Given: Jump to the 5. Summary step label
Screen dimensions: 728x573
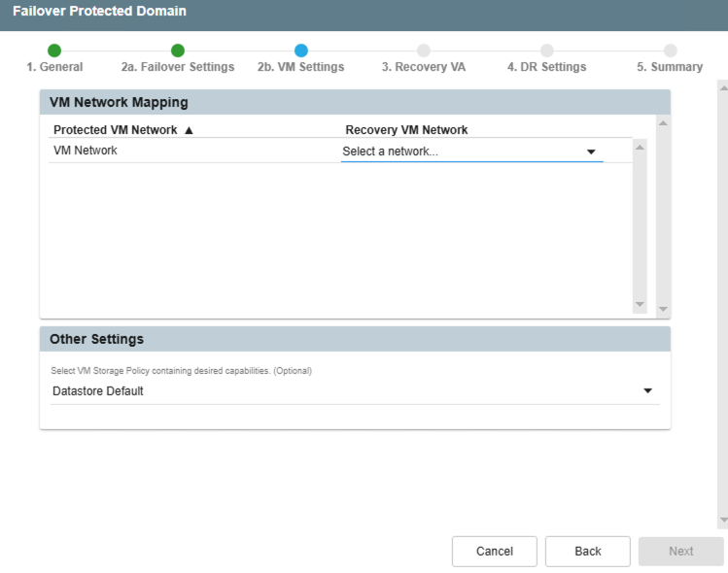Looking at the screenshot, I should tap(669, 67).
